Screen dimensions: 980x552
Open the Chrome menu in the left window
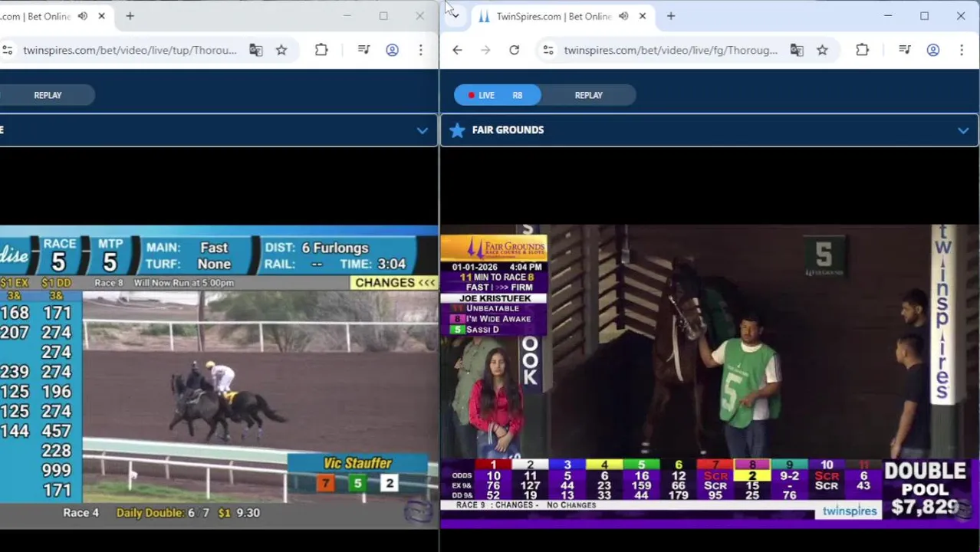pos(420,50)
